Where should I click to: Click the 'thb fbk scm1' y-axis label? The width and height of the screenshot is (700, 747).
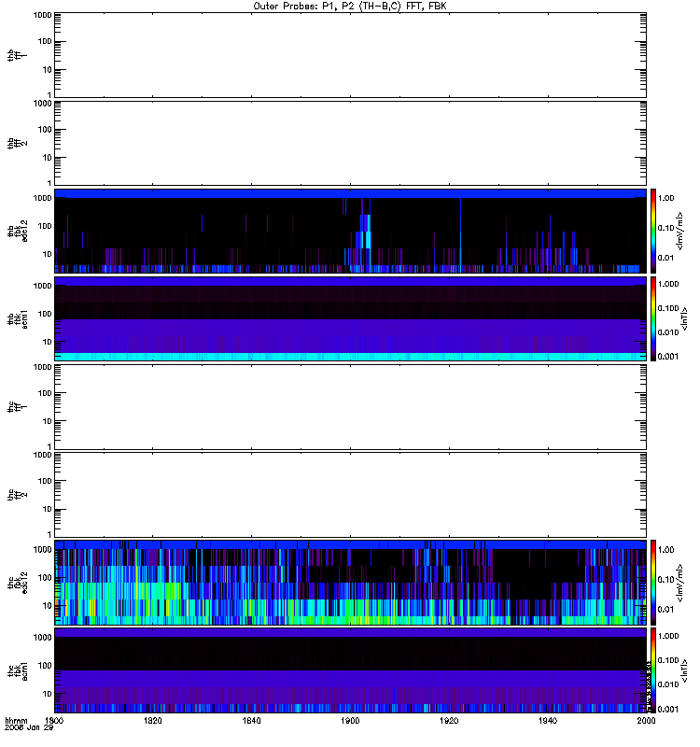click(18, 318)
